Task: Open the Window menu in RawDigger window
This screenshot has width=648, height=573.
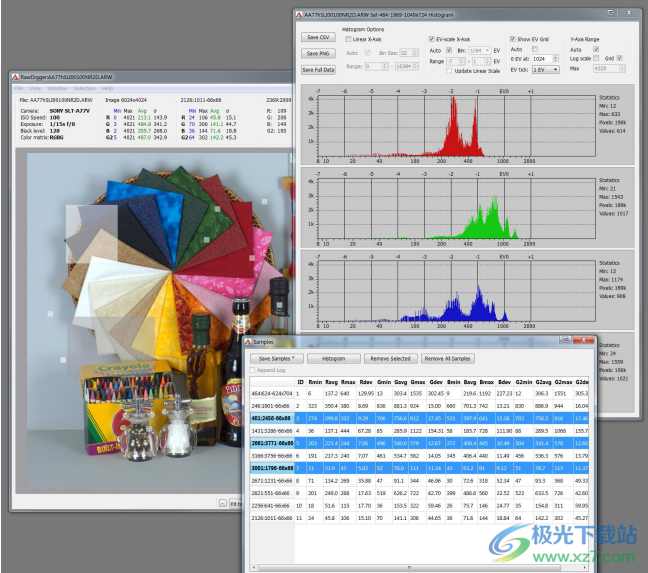Action: (57, 88)
